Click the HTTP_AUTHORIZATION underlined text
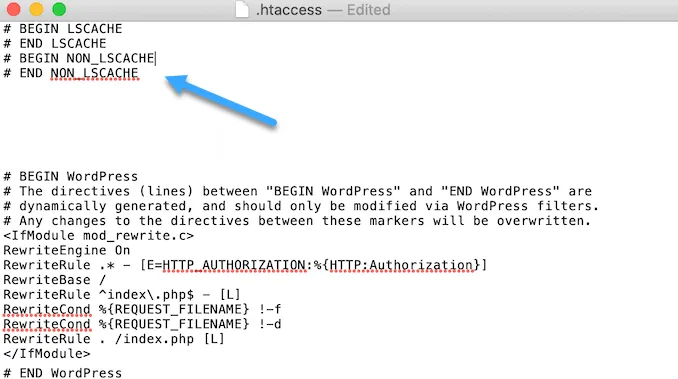The width and height of the screenshot is (678, 379). coord(234,265)
